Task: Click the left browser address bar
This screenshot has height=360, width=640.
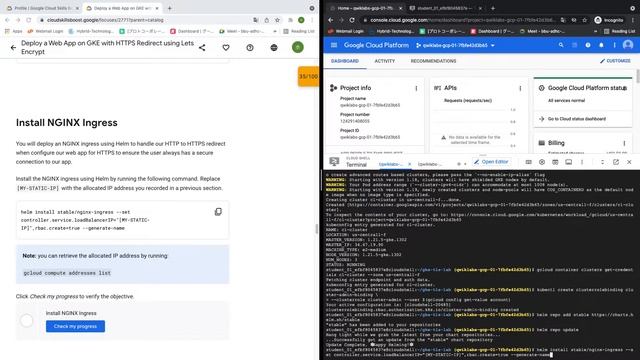Action: 147,20
